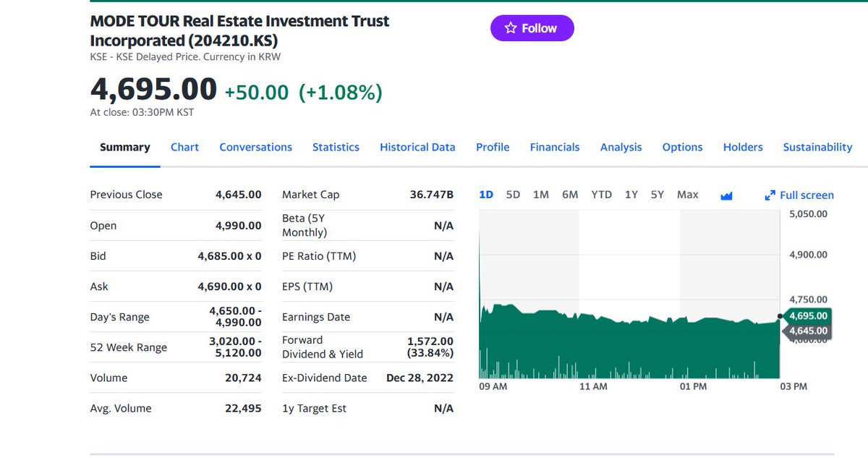The height and width of the screenshot is (458, 868).
Task: Click the 4,750.00 y-axis label
Action: pos(807,300)
